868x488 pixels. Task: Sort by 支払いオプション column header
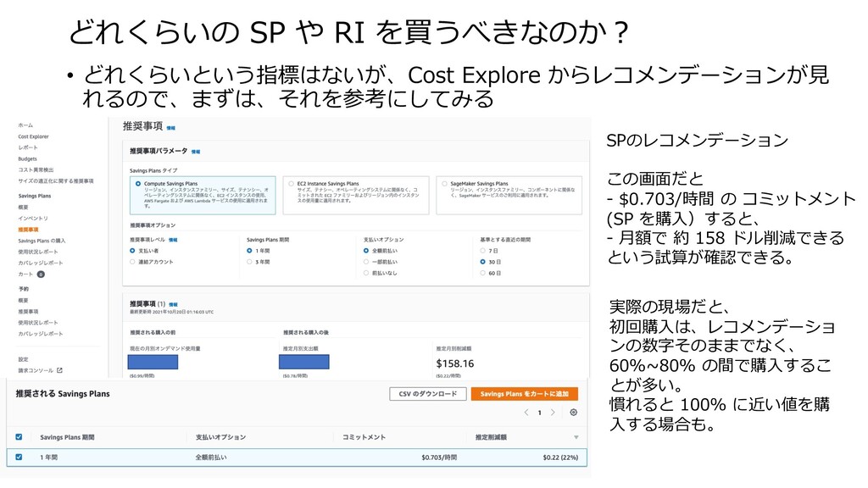pos(220,437)
